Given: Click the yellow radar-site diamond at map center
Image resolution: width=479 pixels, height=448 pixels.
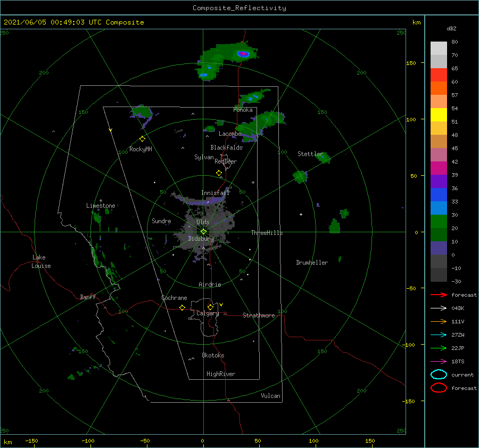Looking at the screenshot, I should tap(203, 232).
